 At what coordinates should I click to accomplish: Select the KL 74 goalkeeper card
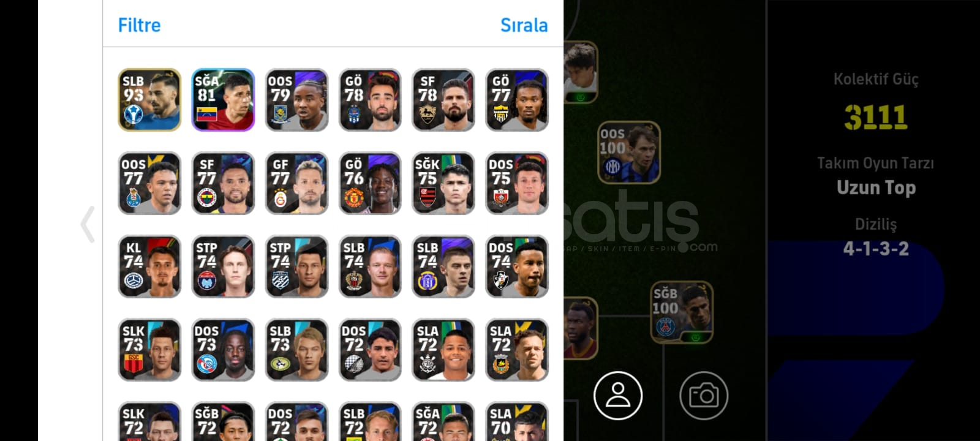(x=149, y=266)
